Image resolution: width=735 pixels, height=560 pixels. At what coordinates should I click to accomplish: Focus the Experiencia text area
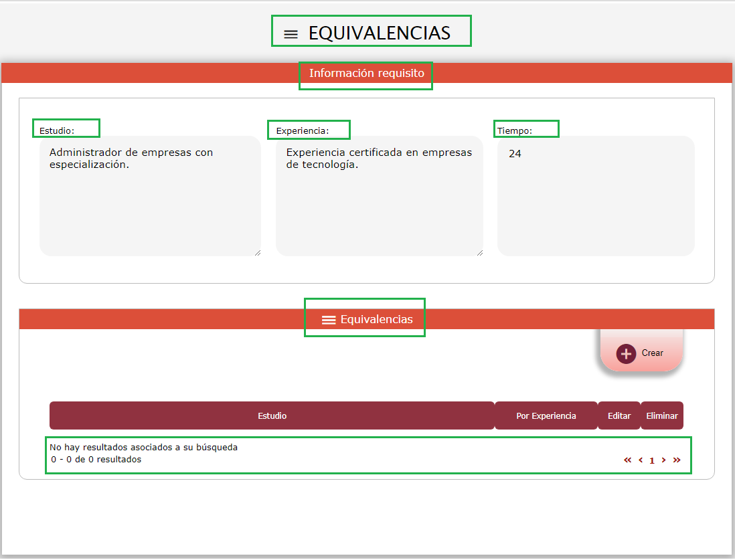(380, 196)
